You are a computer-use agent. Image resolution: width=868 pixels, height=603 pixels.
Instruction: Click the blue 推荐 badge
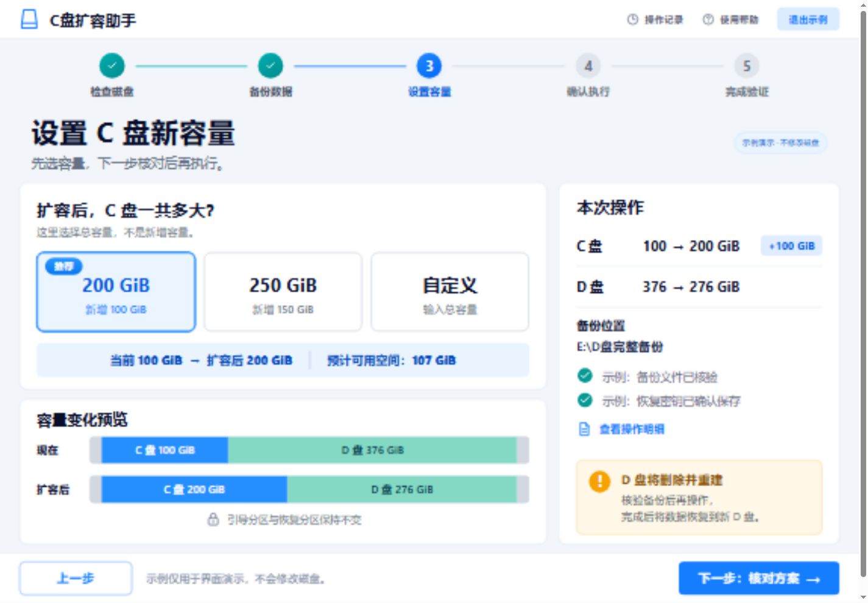pyautogui.click(x=63, y=266)
